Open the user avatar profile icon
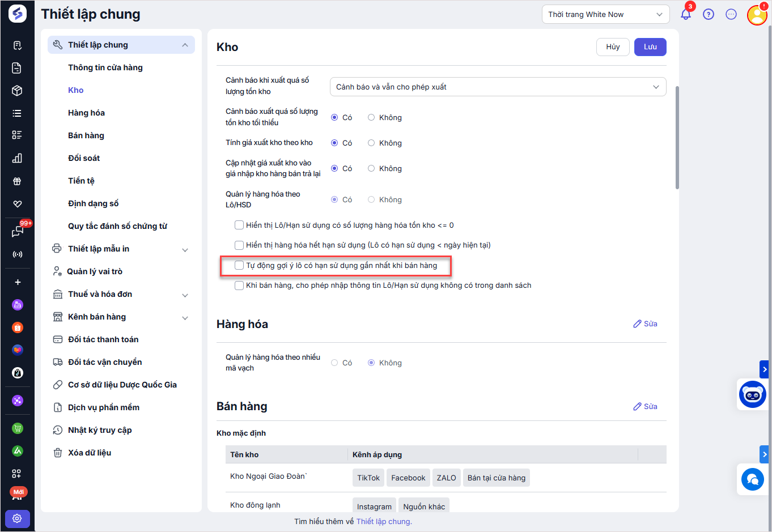The image size is (772, 532). (x=757, y=15)
